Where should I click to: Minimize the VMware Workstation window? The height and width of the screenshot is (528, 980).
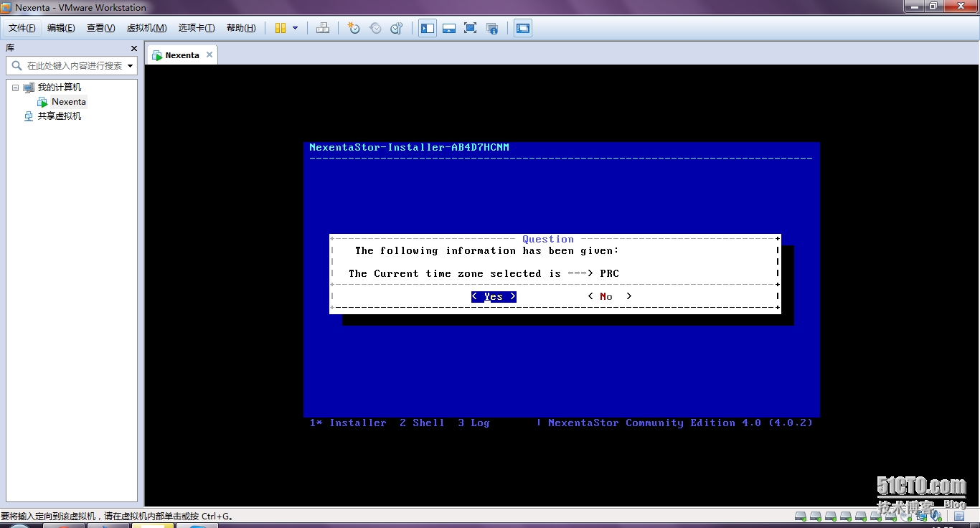coord(915,6)
